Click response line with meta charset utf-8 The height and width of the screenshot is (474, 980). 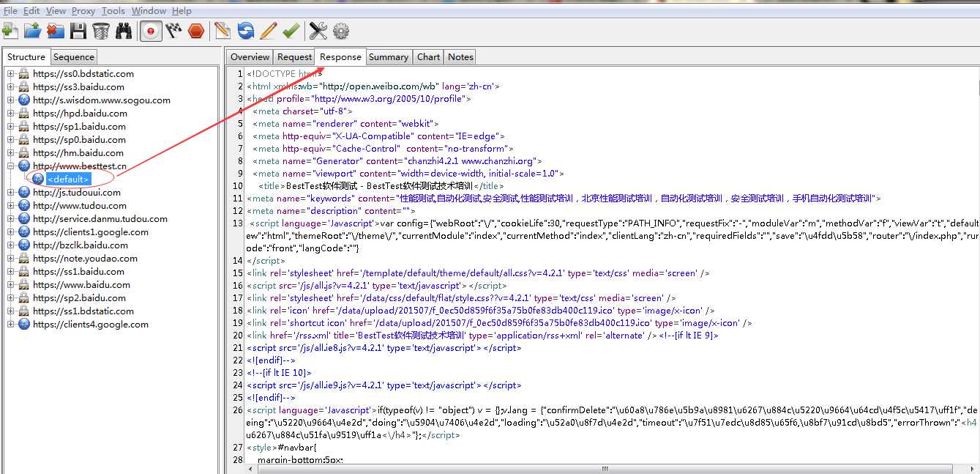pyautogui.click(x=302, y=111)
